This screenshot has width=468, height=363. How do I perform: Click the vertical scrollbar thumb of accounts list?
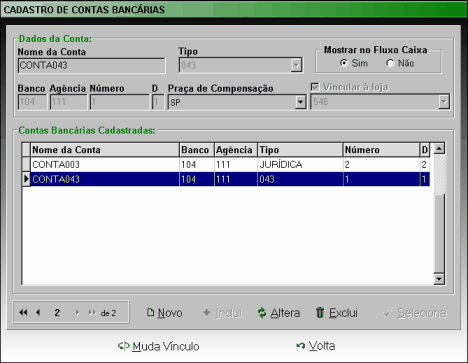tap(439, 234)
